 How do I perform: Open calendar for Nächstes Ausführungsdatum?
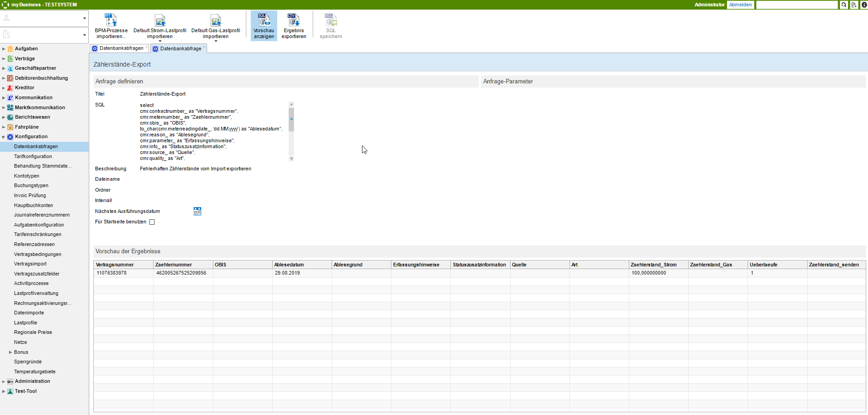coord(197,211)
